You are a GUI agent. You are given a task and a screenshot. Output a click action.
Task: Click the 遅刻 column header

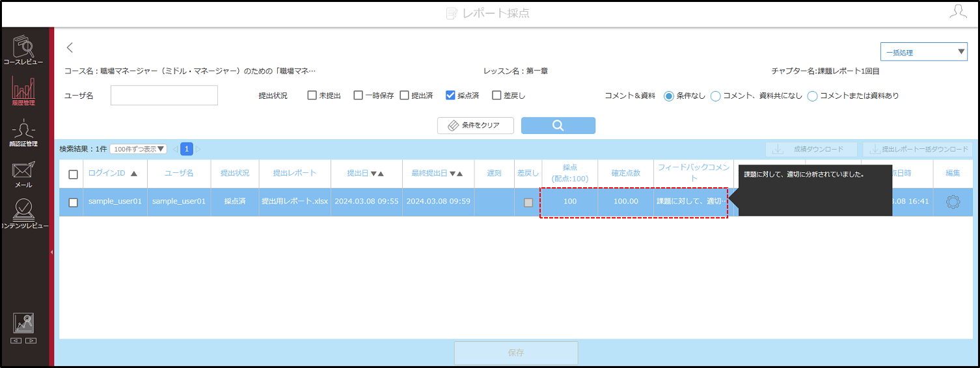click(495, 174)
